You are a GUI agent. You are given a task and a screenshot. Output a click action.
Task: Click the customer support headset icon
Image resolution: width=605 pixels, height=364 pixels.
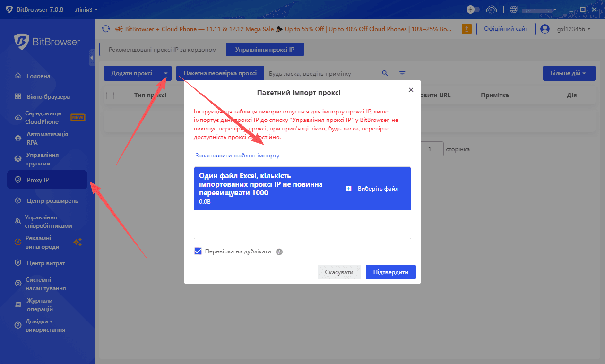492,9
